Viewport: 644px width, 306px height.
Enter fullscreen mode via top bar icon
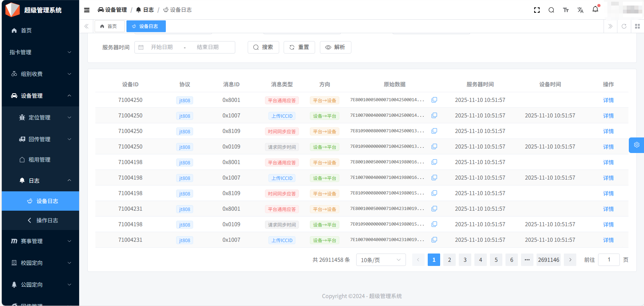[x=537, y=10]
